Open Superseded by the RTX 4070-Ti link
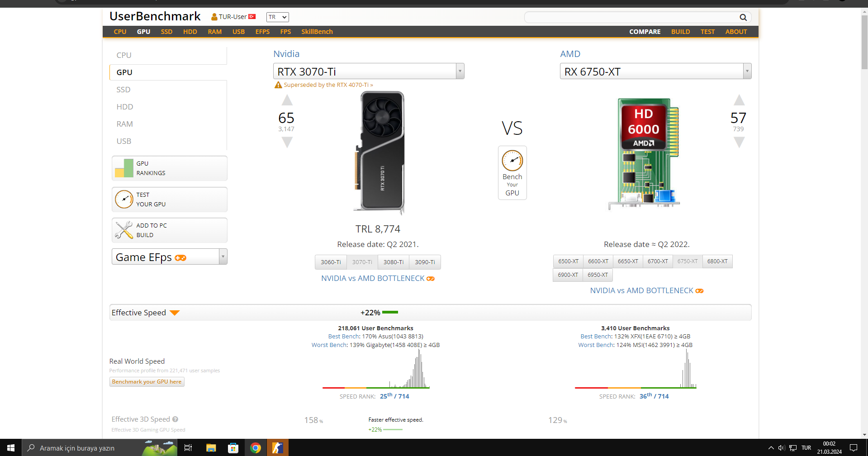The height and width of the screenshot is (456, 868). pyautogui.click(x=328, y=85)
